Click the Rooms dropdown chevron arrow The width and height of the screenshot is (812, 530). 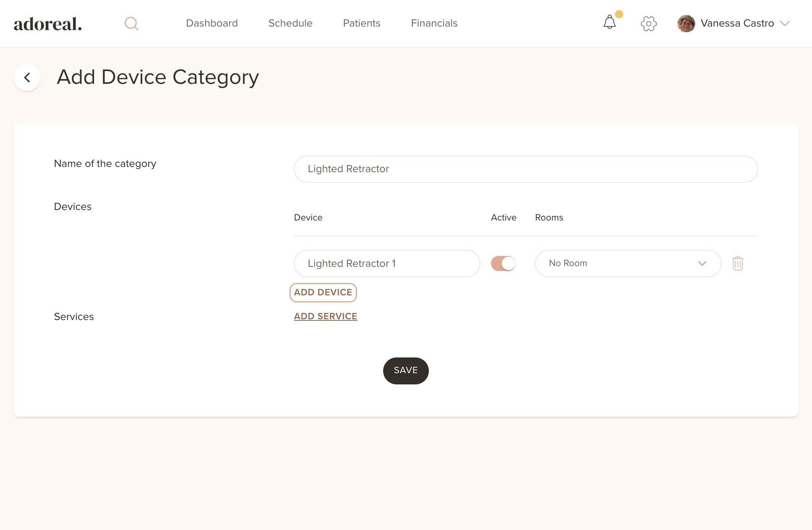702,264
